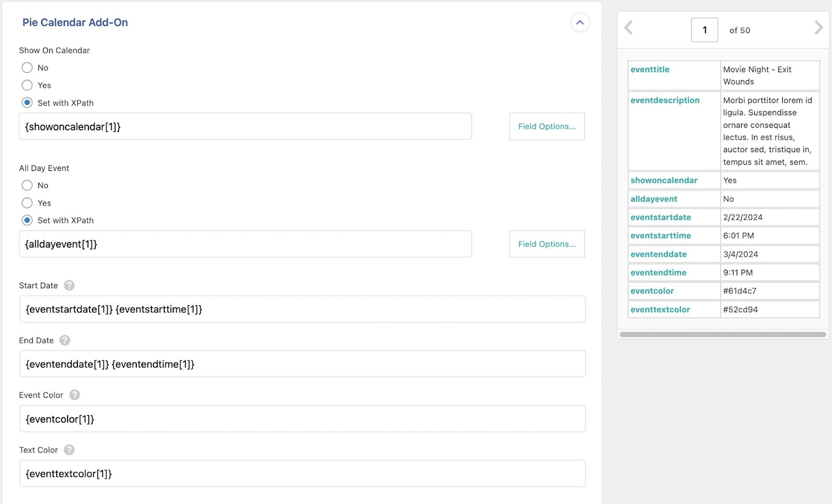Click the horizontal scrollbar of preview panel
The width and height of the screenshot is (832, 504).
[723, 335]
